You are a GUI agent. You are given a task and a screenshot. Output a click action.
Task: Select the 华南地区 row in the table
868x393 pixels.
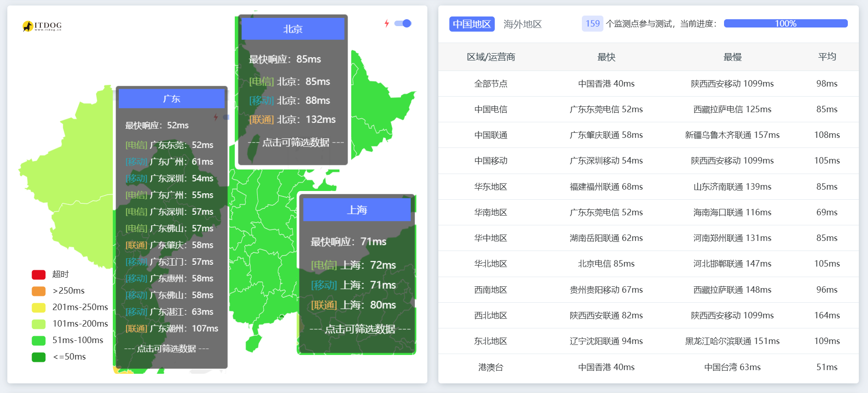[491, 213]
